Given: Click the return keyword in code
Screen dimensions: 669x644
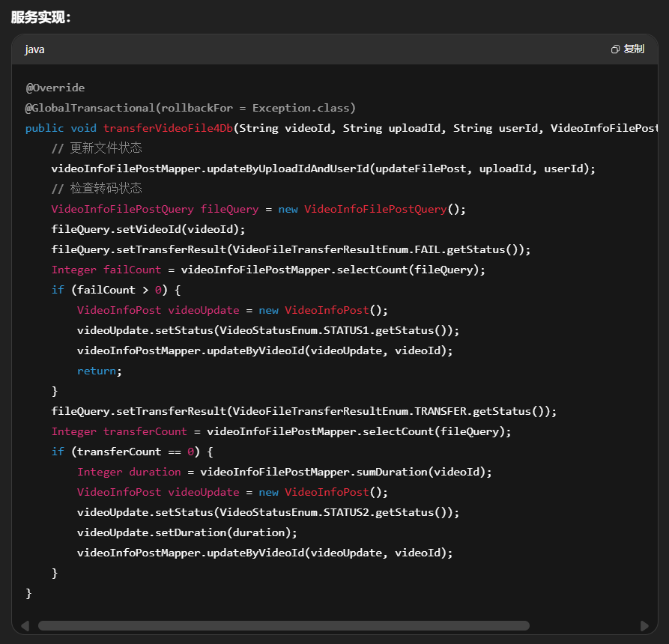Looking at the screenshot, I should pos(96,371).
